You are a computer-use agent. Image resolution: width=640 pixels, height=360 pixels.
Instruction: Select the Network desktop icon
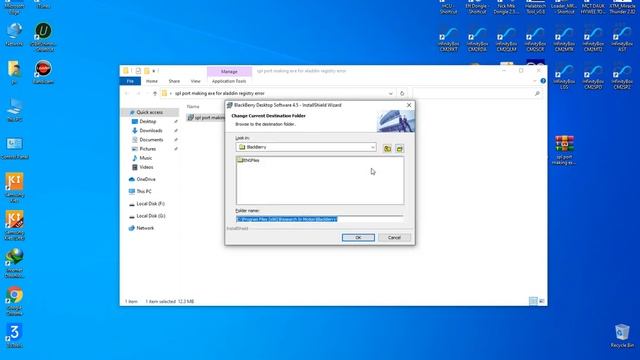point(14,34)
